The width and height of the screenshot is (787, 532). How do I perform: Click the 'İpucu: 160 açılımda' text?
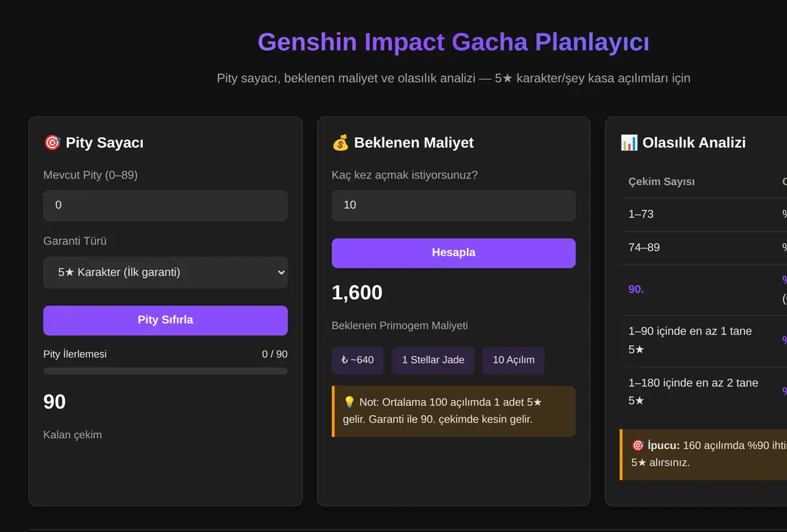[708, 453]
